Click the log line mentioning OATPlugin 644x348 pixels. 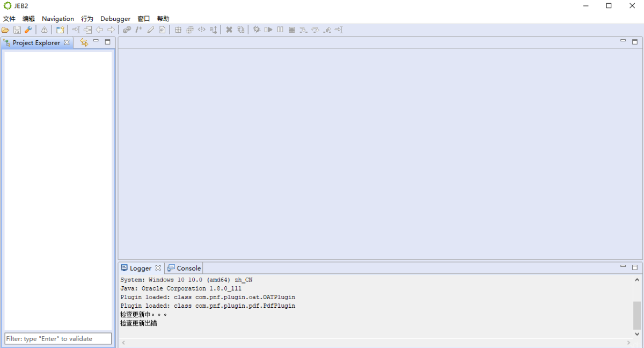208,297
